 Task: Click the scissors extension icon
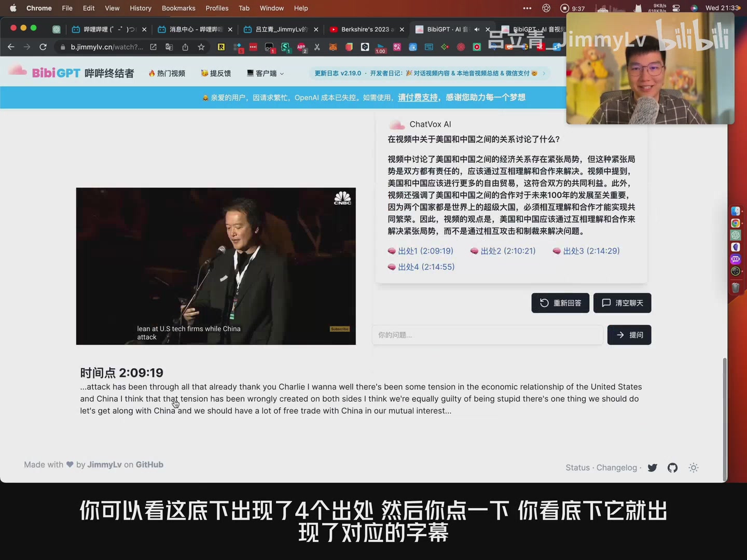click(x=317, y=47)
